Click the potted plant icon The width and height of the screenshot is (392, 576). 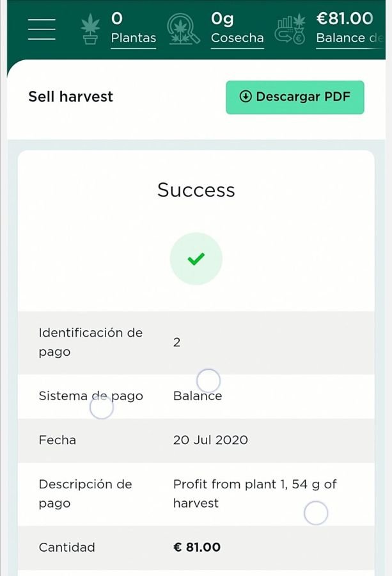click(x=90, y=29)
